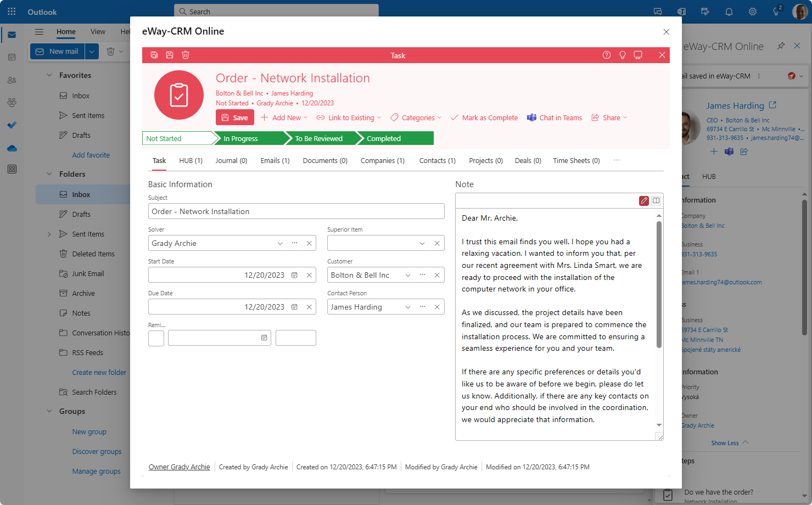The width and height of the screenshot is (812, 505).
Task: Open the Due Date calendar picker icon
Action: click(294, 307)
